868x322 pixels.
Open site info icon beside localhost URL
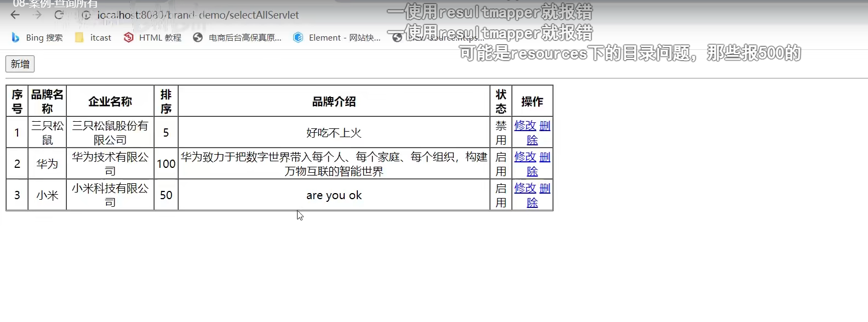[x=86, y=15]
